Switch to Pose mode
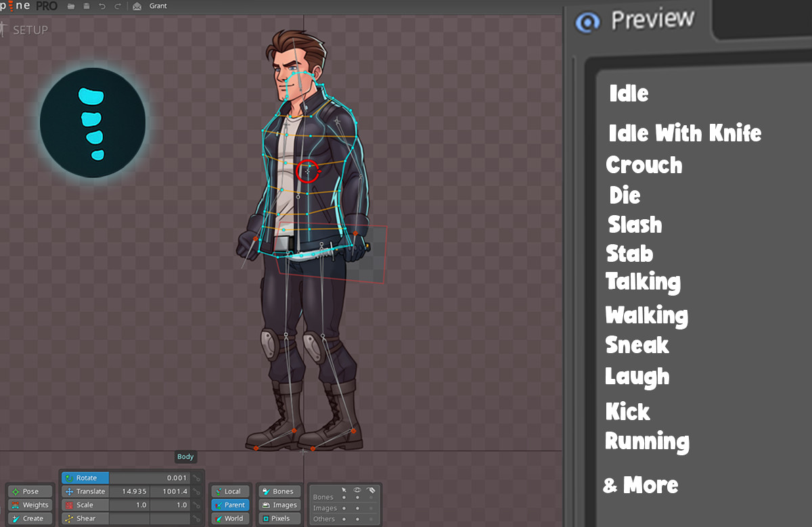This screenshot has height=527, width=812. [29, 491]
